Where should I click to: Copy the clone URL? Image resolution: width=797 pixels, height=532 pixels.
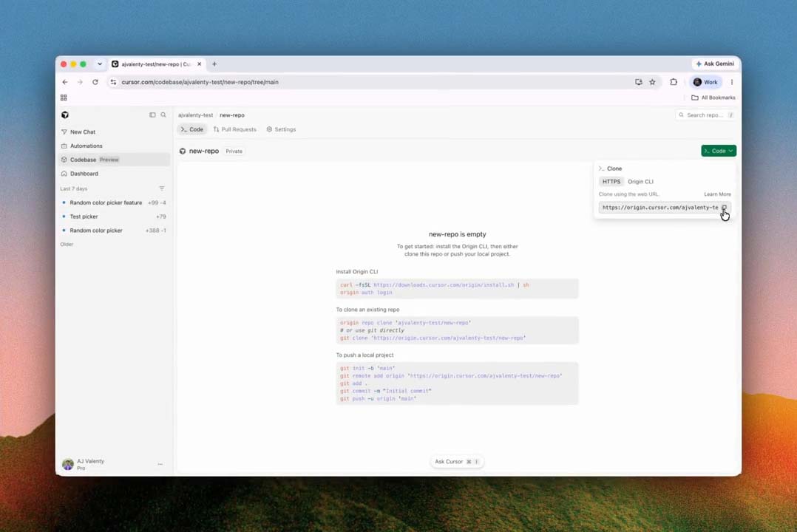[725, 208]
